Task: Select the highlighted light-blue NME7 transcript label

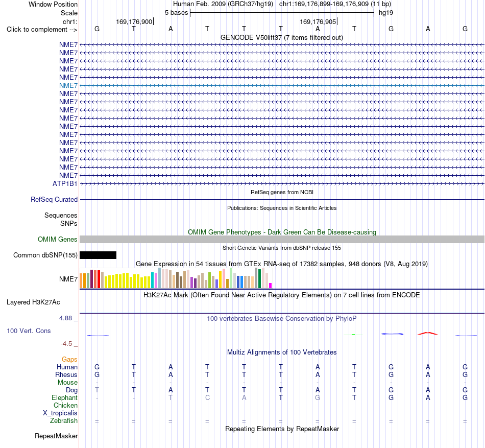Action: pos(68,85)
